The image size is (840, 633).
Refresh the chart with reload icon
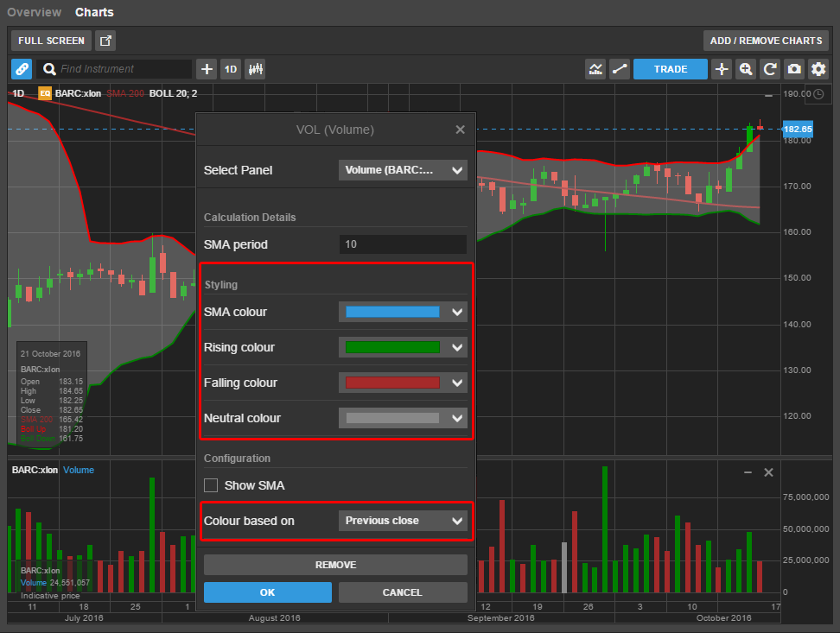tap(769, 69)
